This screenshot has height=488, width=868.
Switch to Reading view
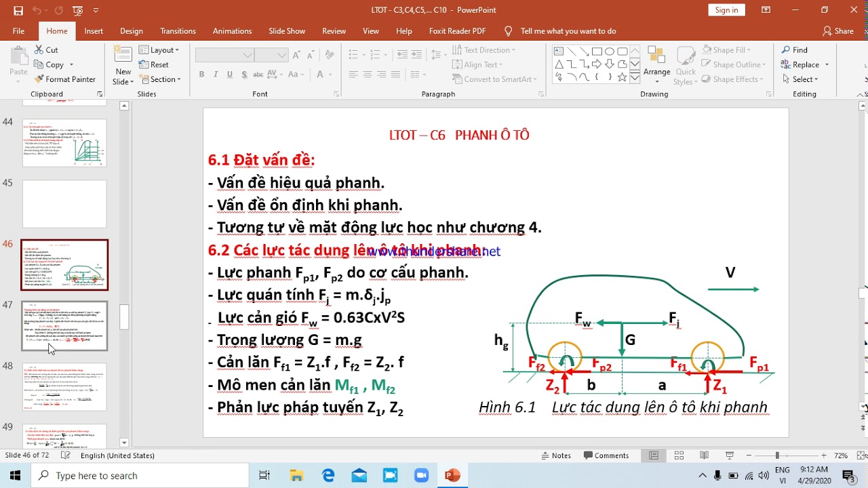pos(704,455)
